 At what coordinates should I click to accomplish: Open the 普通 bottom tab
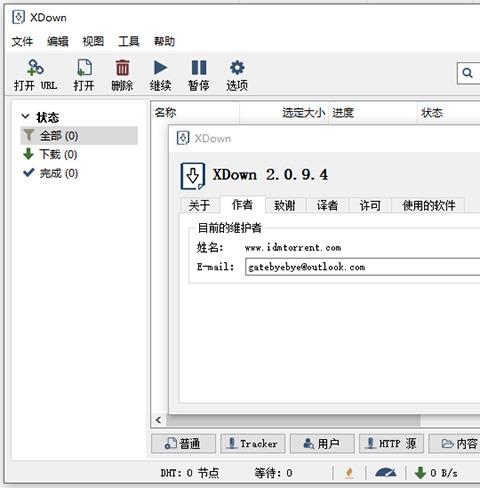(x=184, y=444)
